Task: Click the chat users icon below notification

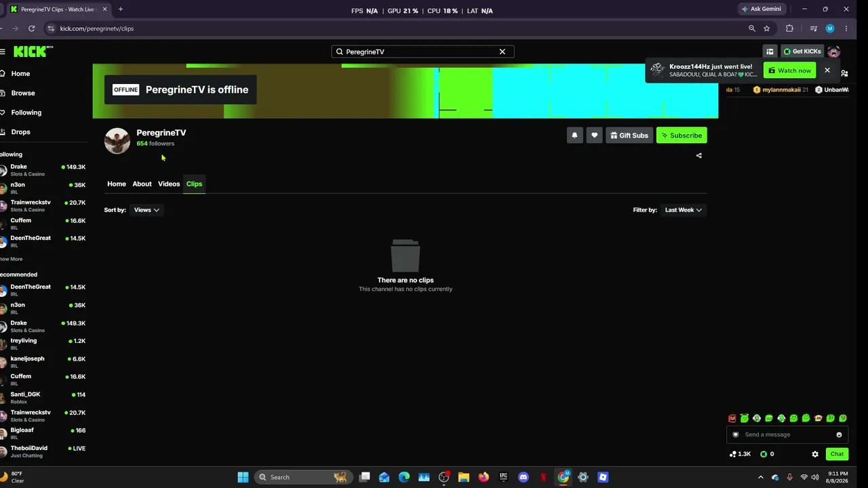Action: [x=844, y=73]
